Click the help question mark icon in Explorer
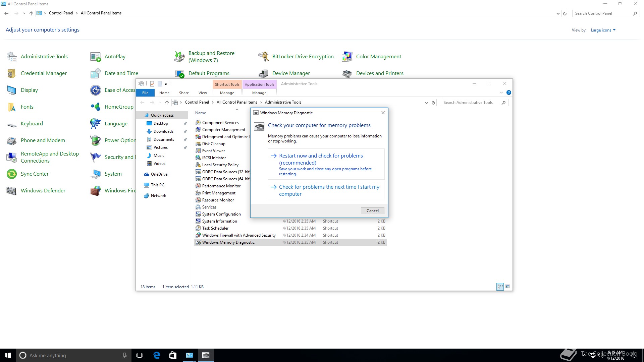Screen dimensions: 644x362 tap(508, 93)
